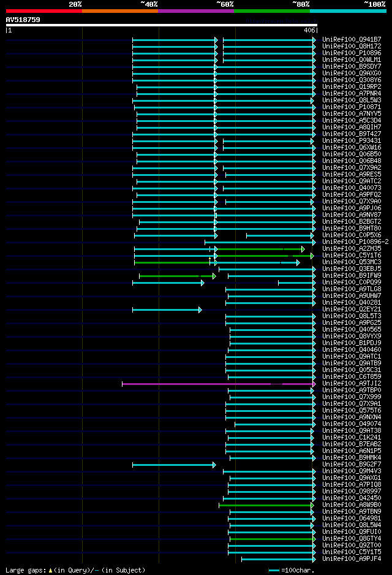Select hit UniRef100_O64981

(352, 518)
